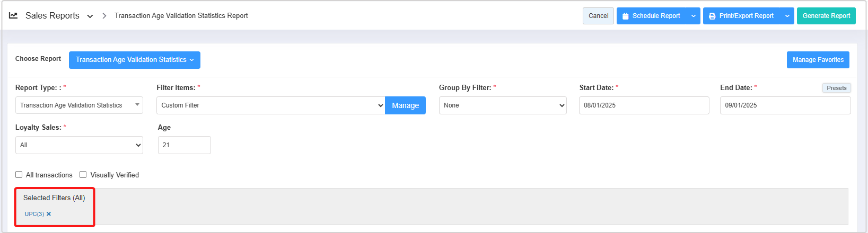Open the Schedule Report dropdown arrow

pyautogui.click(x=693, y=16)
